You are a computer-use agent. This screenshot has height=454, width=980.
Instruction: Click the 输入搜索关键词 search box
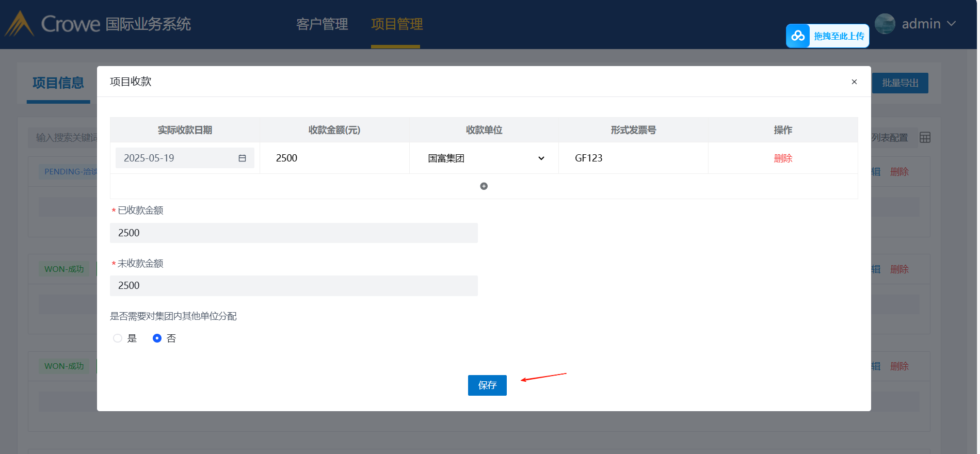coord(63,138)
